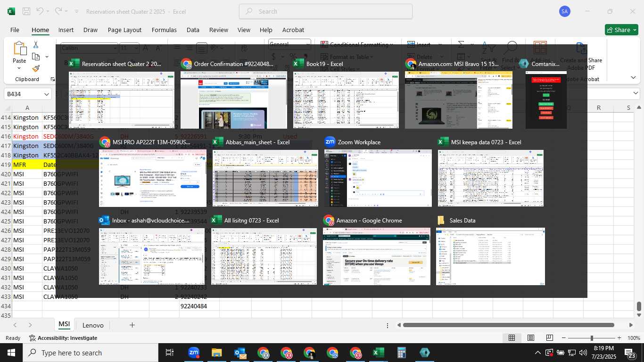Collapse the ribbon with chevron

pyautogui.click(x=633, y=78)
